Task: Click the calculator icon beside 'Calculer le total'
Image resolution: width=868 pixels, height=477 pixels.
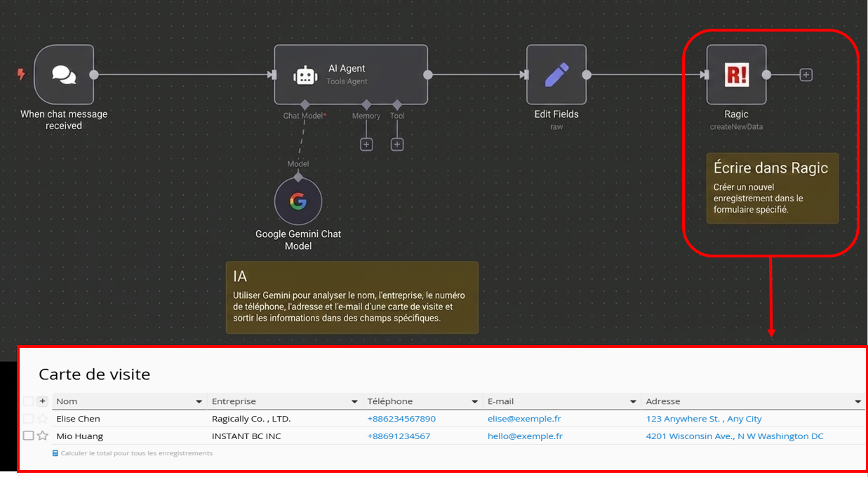Action: coord(55,453)
